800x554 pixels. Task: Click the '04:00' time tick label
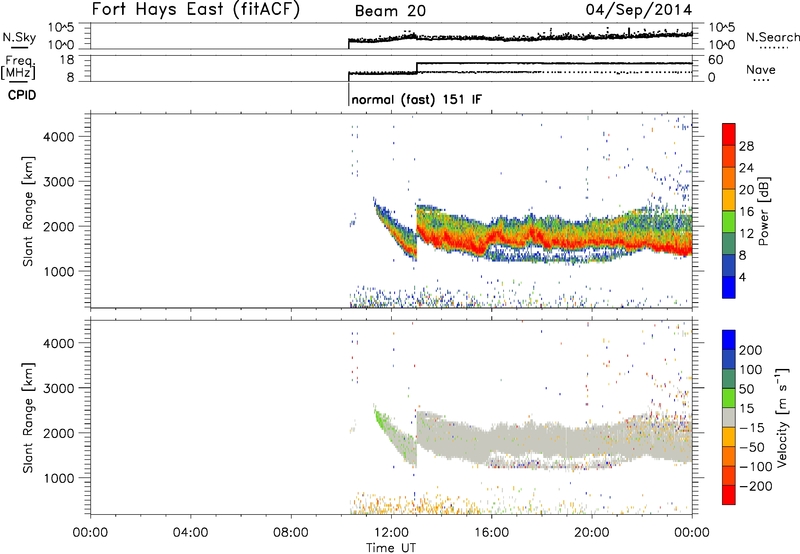coord(190,533)
